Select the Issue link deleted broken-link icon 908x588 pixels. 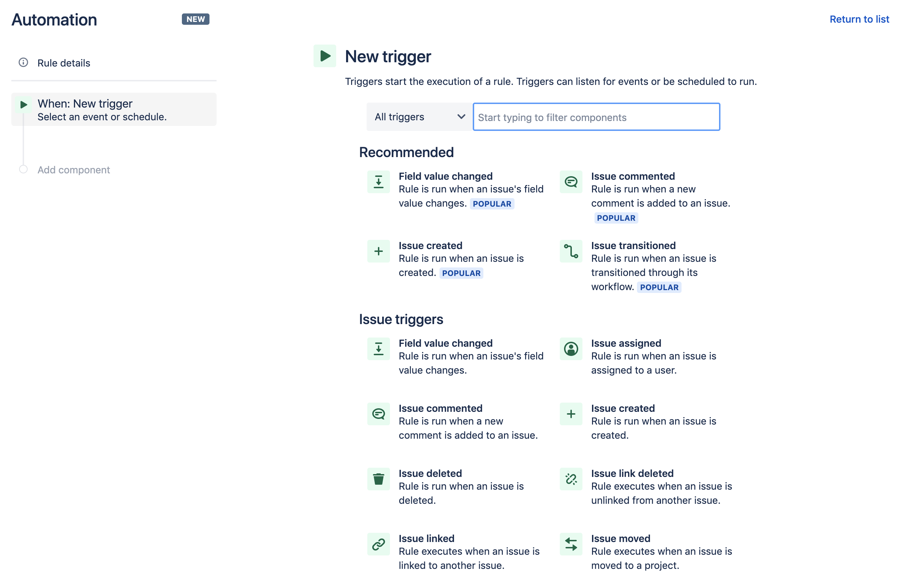click(x=571, y=479)
